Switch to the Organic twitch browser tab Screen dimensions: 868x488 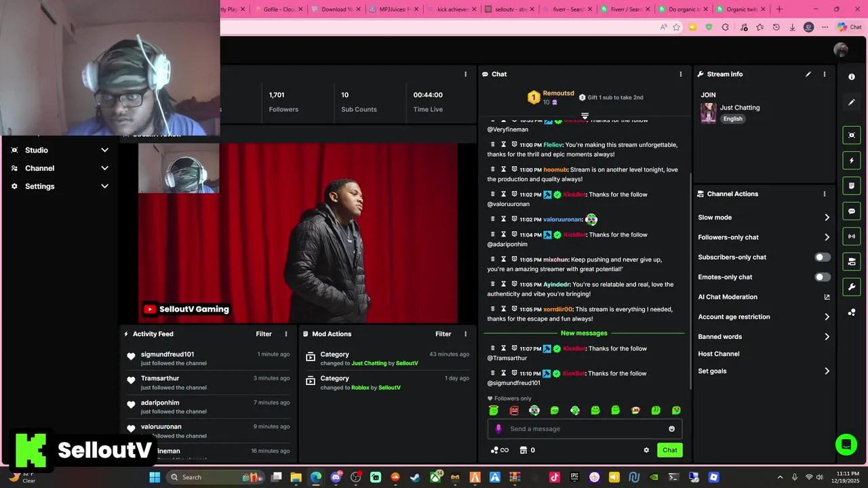click(x=741, y=9)
